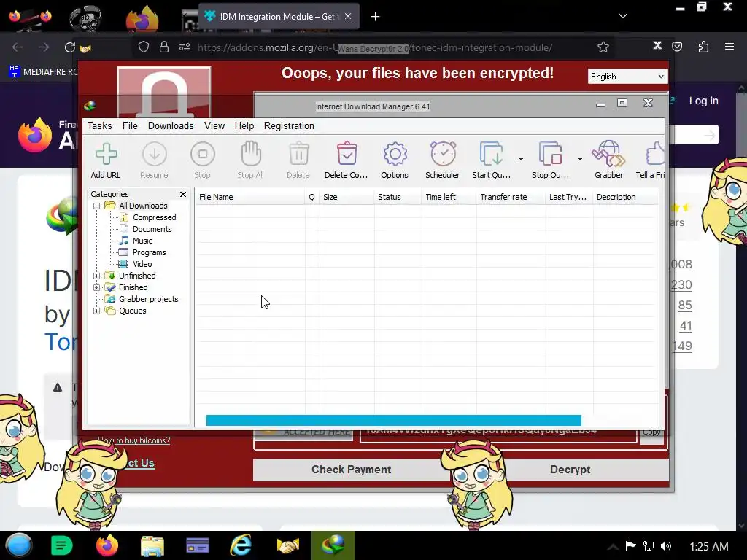Open Stop Queue dropdown arrow
Viewport: 747px width, 560px height.
580,158
